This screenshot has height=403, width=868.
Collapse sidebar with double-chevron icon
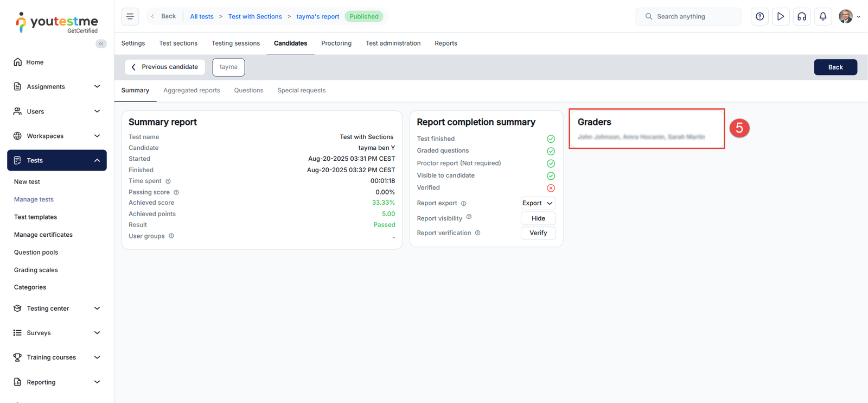[x=101, y=43]
